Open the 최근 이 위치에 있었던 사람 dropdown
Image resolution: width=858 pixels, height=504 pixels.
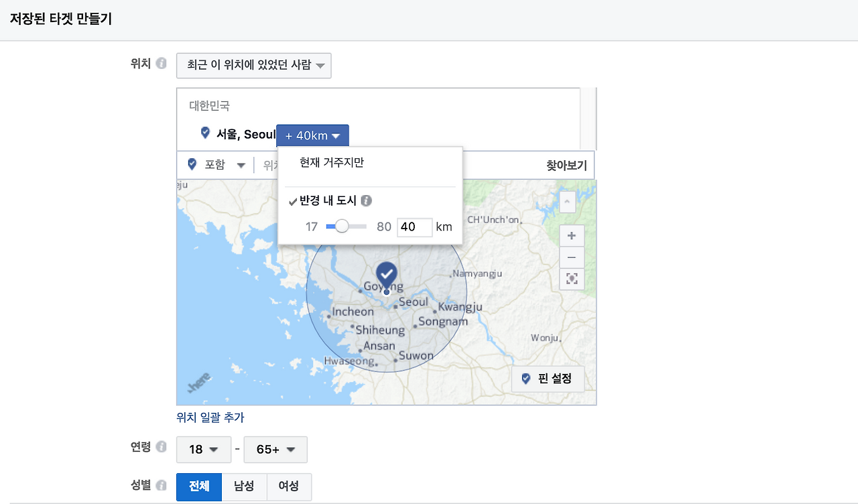(x=253, y=65)
